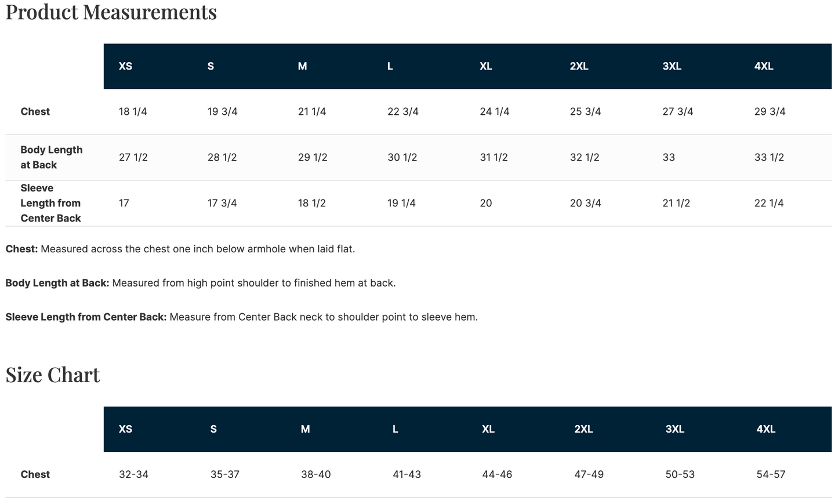The width and height of the screenshot is (838, 504).
Task: Click Sleeve Length from Center Back row label
Action: pyautogui.click(x=50, y=203)
